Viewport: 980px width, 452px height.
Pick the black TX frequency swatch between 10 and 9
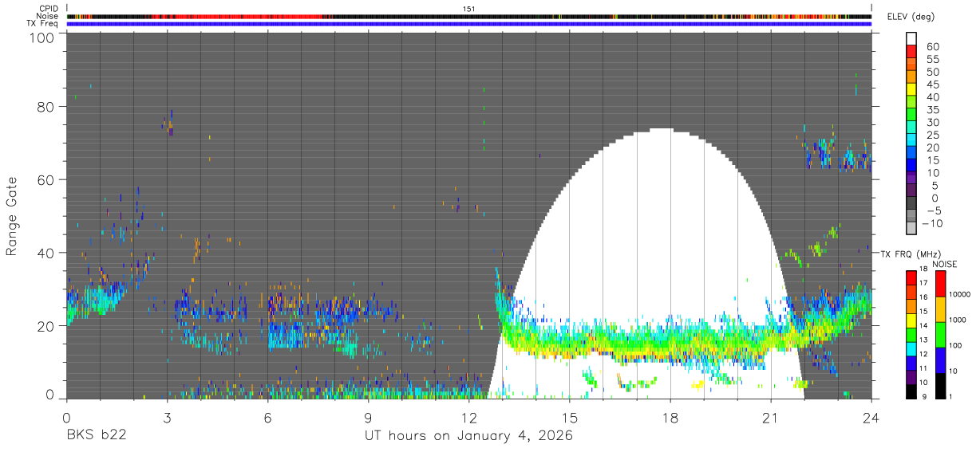click(x=911, y=390)
